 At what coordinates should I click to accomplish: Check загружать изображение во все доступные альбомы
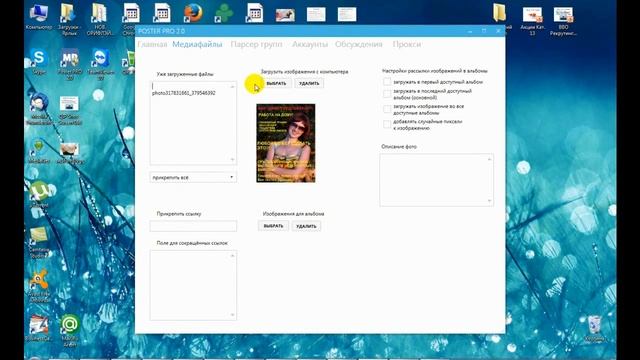pyautogui.click(x=387, y=109)
